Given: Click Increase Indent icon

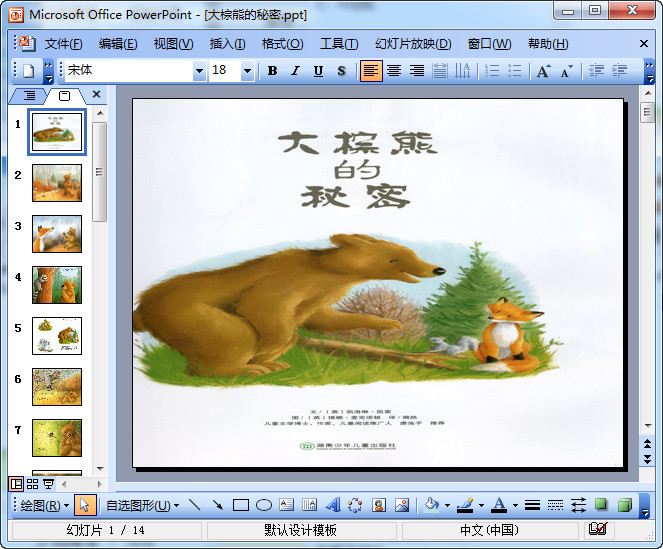Looking at the screenshot, I should point(619,71).
